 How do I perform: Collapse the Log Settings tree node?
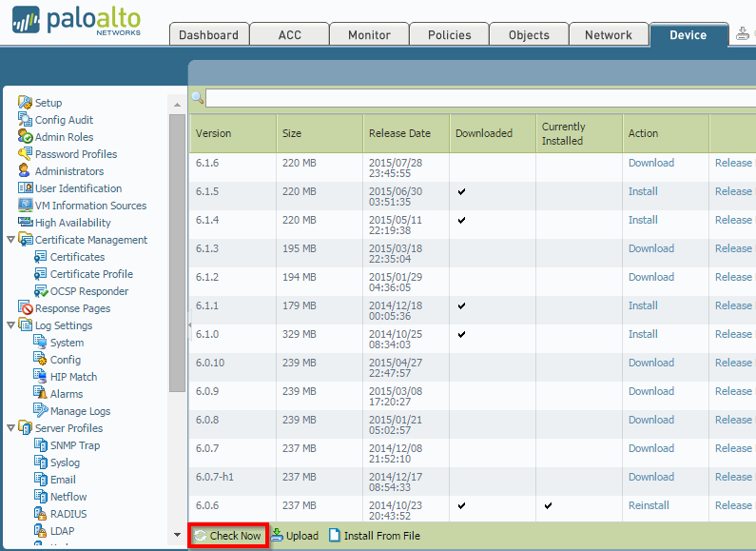pyautogui.click(x=10, y=325)
